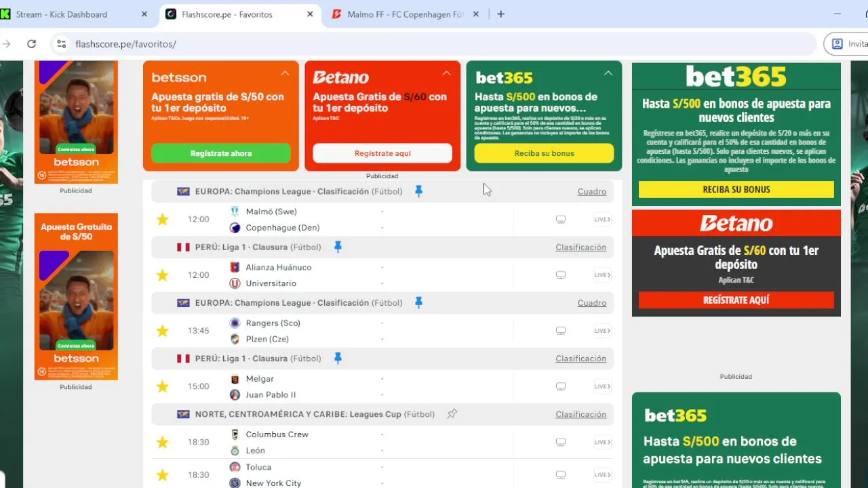868x488 pixels.
Task: Open Clasificación link for first Liga 1
Action: [581, 247]
